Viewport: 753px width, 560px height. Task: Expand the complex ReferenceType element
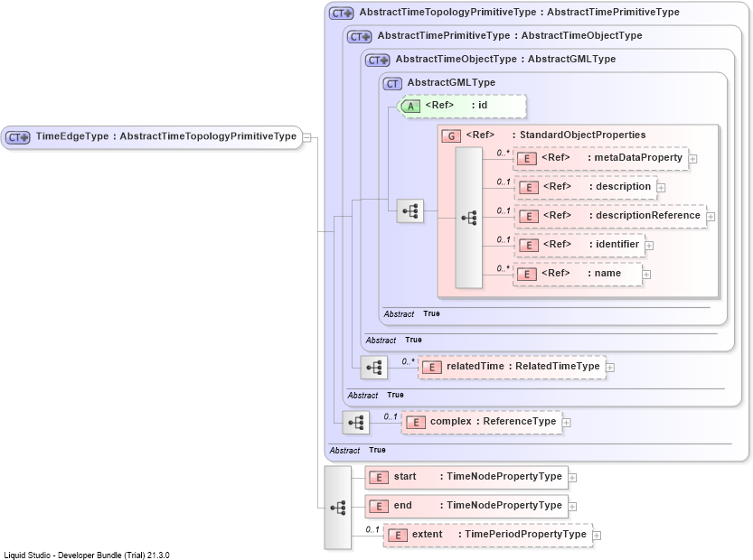pyautogui.click(x=567, y=423)
